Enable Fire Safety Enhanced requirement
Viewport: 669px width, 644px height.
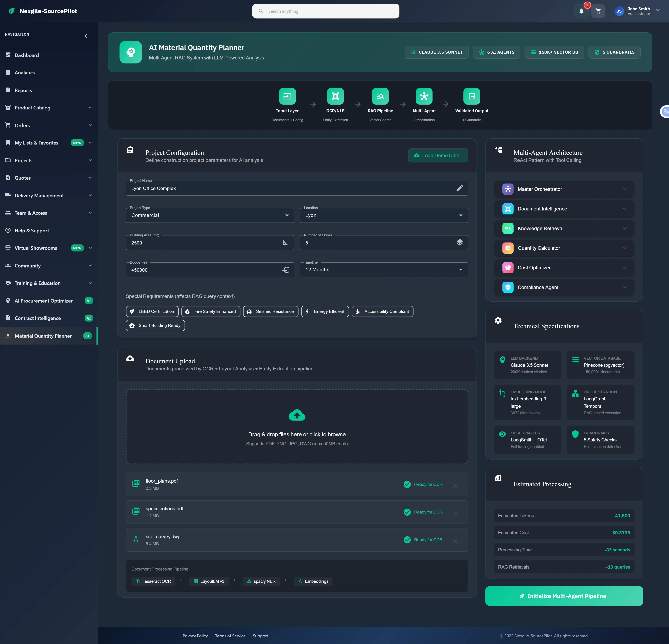click(211, 311)
